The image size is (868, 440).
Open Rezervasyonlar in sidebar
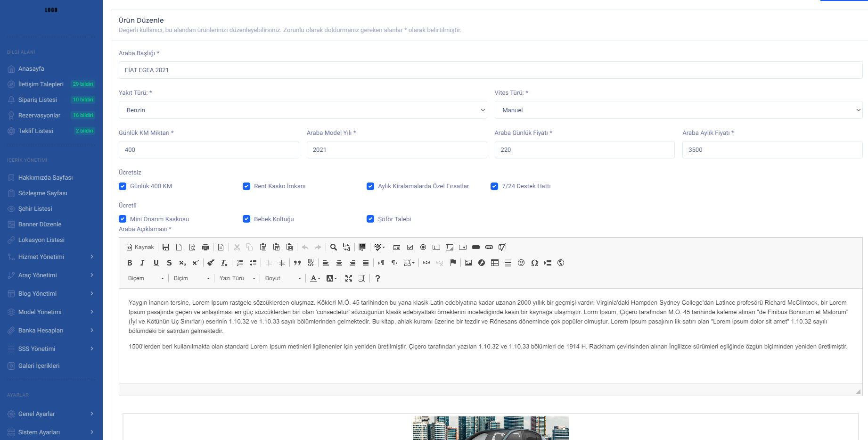[x=39, y=115]
